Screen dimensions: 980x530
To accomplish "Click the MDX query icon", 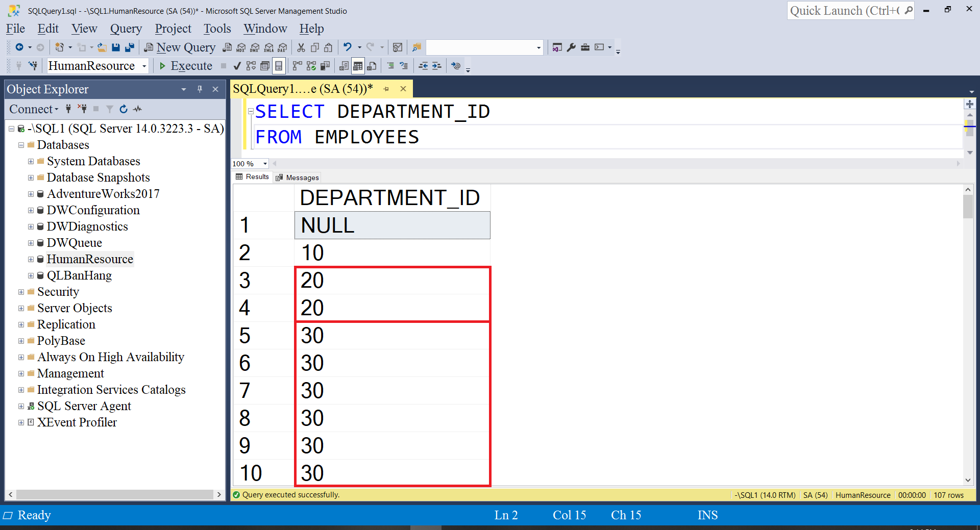I will 241,47.
